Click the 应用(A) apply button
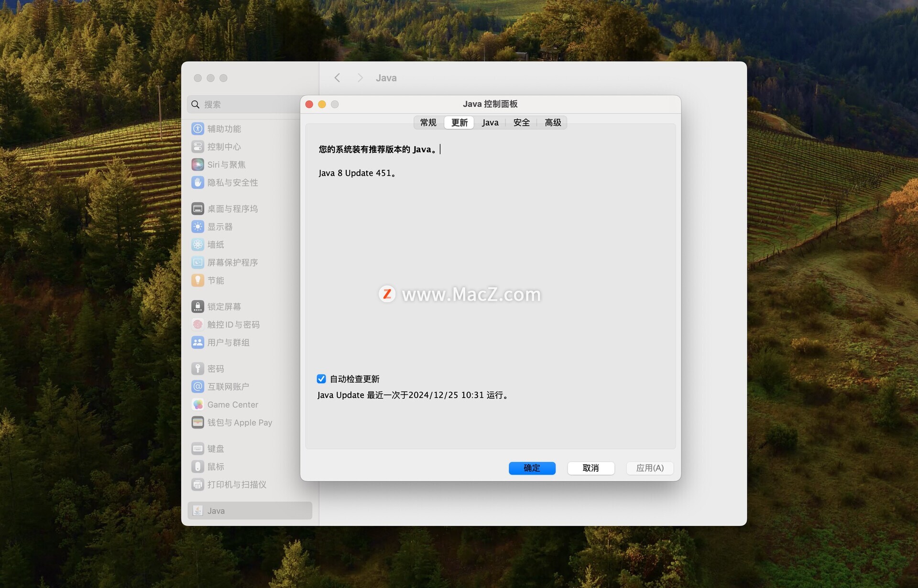This screenshot has width=918, height=588. (650, 468)
